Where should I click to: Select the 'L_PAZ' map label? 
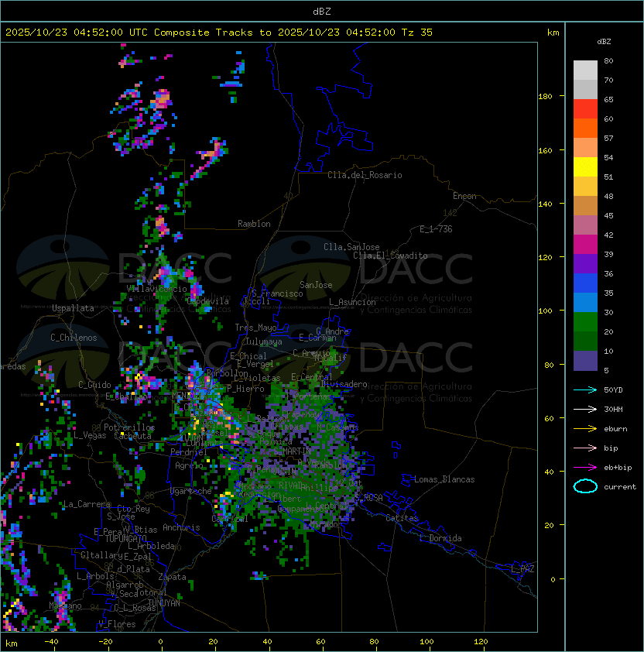pyautogui.click(x=522, y=569)
